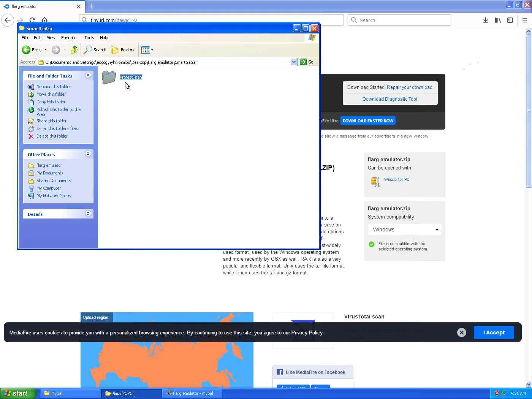Click WinZip for PC link

pyautogui.click(x=397, y=179)
